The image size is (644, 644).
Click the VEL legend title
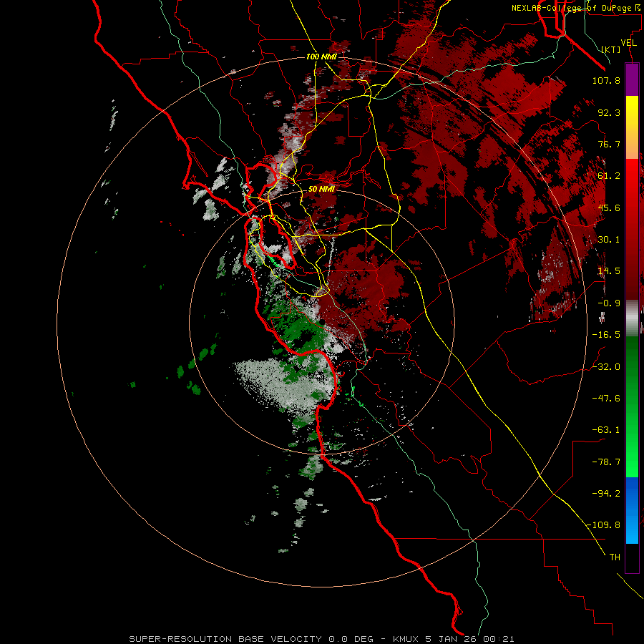628,43
